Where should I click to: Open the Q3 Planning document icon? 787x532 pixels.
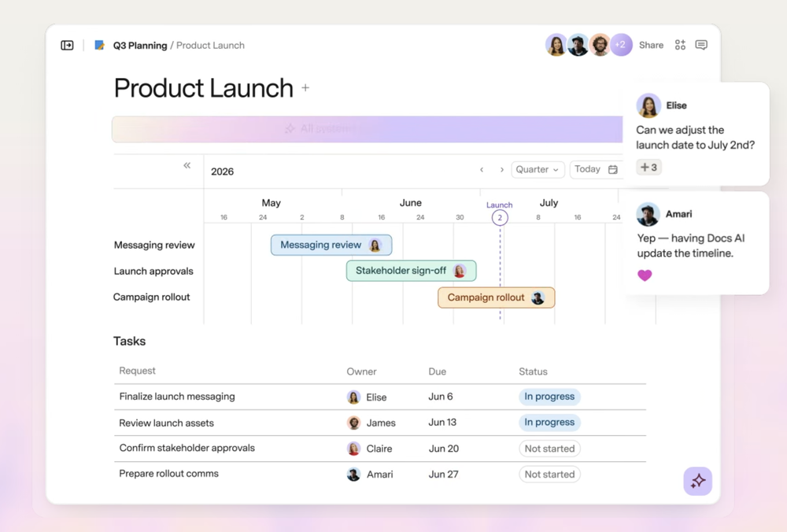coord(99,45)
